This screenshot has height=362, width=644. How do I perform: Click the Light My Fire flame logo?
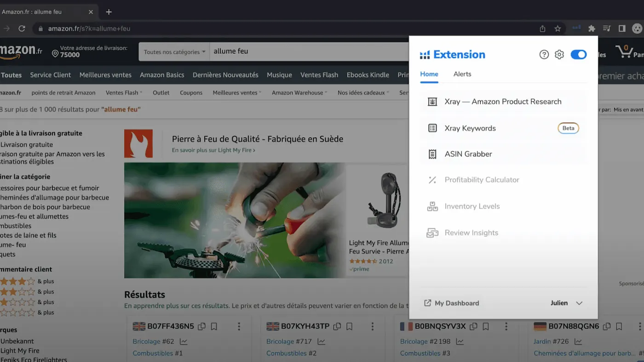pos(138,144)
